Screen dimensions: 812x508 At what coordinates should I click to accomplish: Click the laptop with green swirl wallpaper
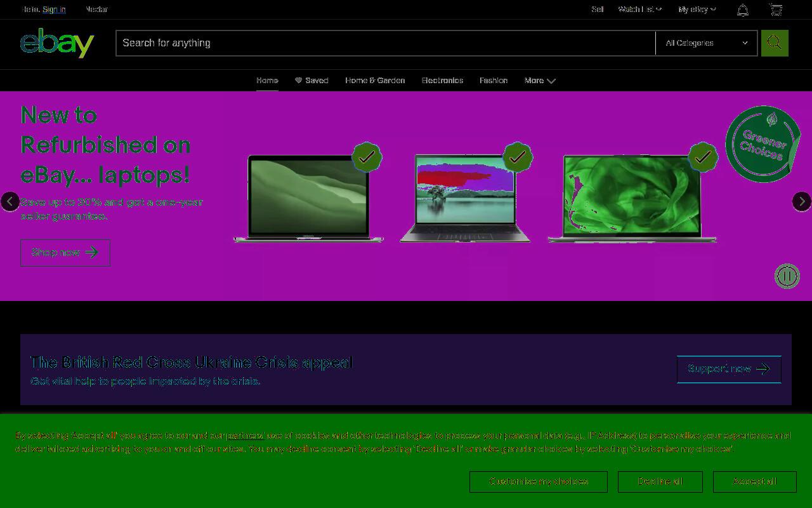(632, 198)
